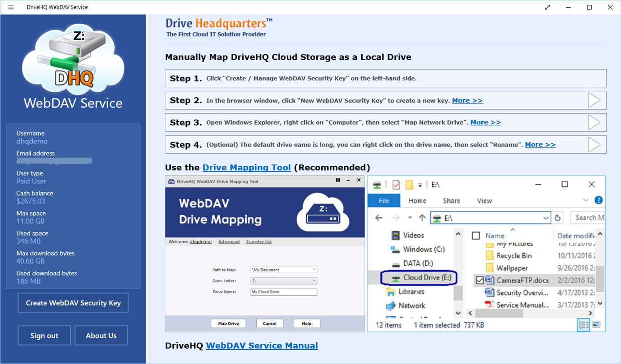Open the hamburger menu in the title bar
Image resolution: width=621 pixels, height=364 pixels.
point(11,7)
